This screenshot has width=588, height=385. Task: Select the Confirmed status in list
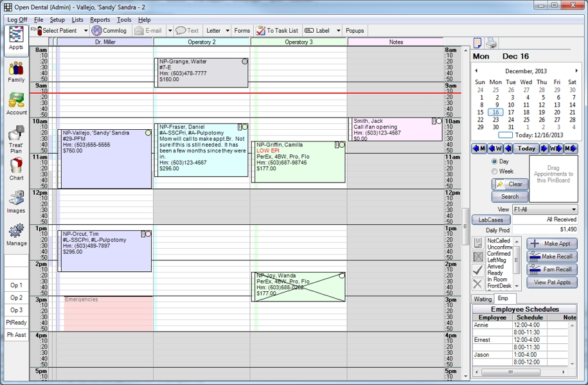[499, 254]
